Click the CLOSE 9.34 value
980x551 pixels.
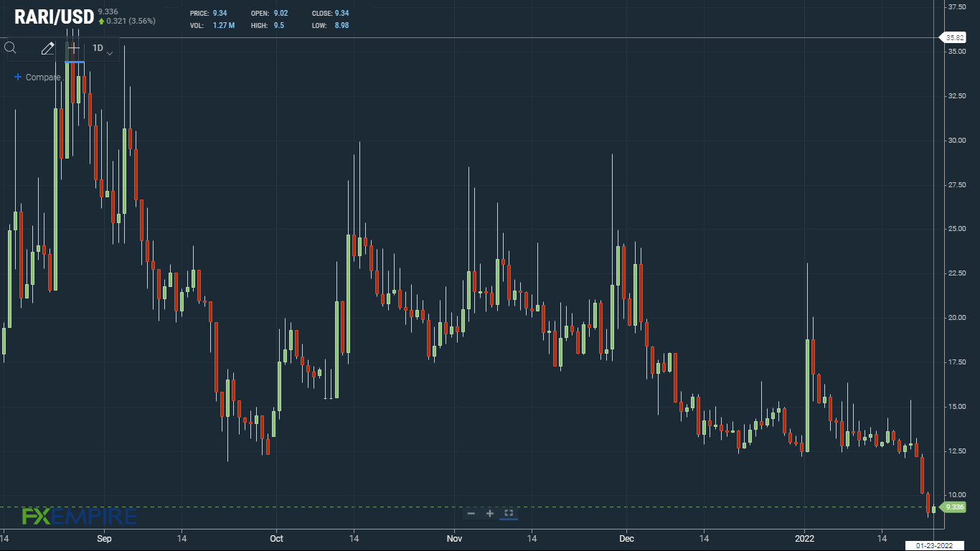(342, 14)
